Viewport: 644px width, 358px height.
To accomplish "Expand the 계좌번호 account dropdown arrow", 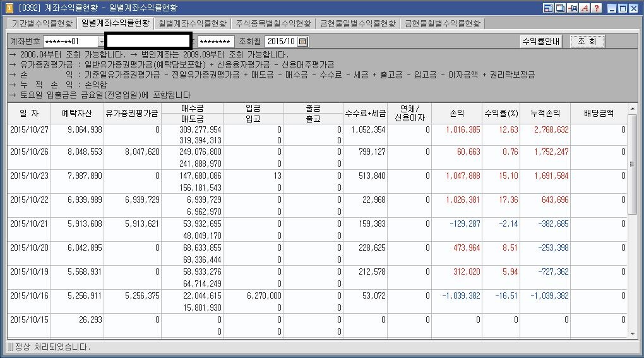I will [101, 42].
